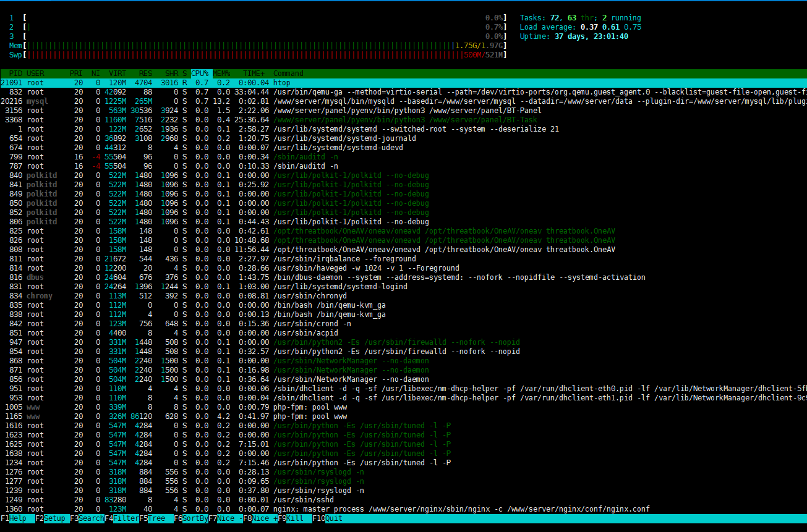Select the auditd PID 787 row
Viewport: 807px width, 532px height.
403,166
